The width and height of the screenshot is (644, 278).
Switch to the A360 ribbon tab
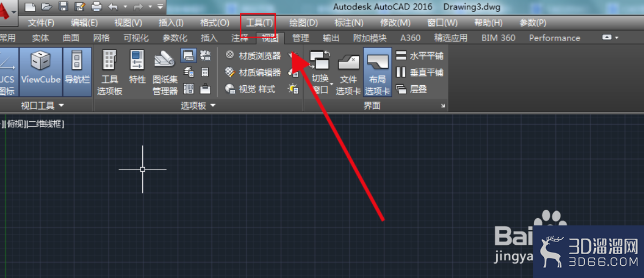tap(410, 38)
